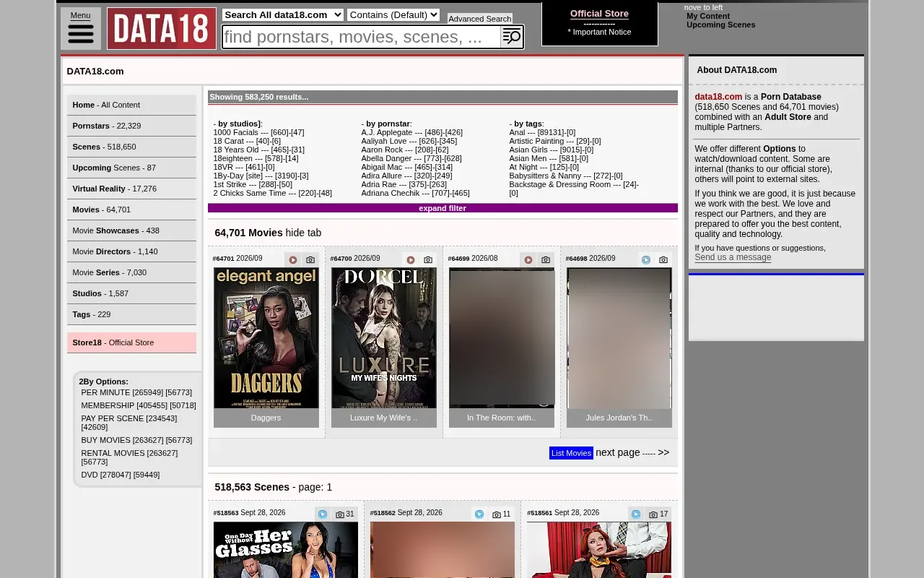Open Upcoming Scenes in top right
This screenshot has width=924, height=578.
[x=721, y=25]
